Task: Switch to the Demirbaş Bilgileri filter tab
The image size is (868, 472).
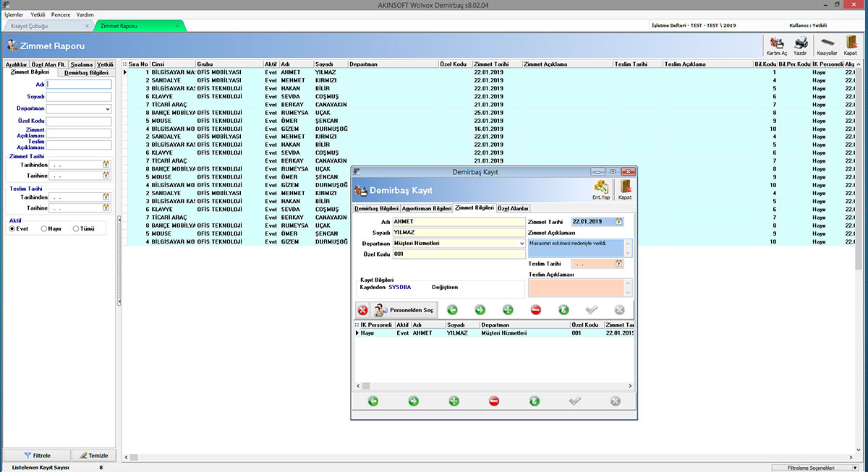Action: (86, 72)
